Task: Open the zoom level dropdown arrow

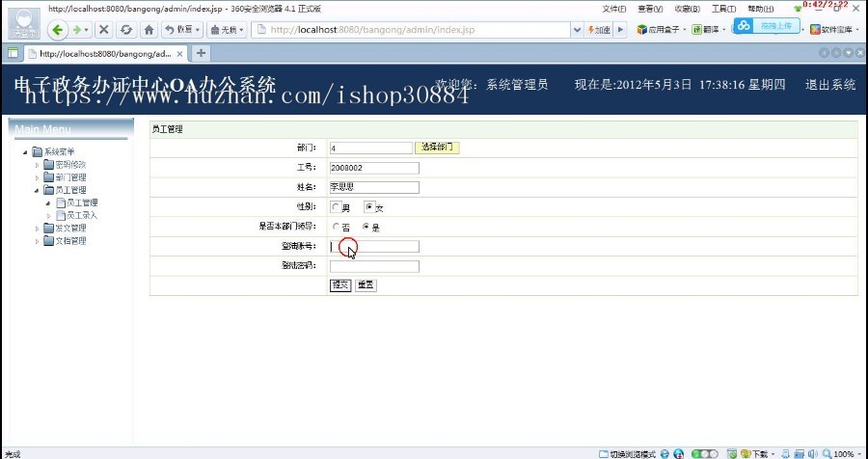Action: pos(859,454)
